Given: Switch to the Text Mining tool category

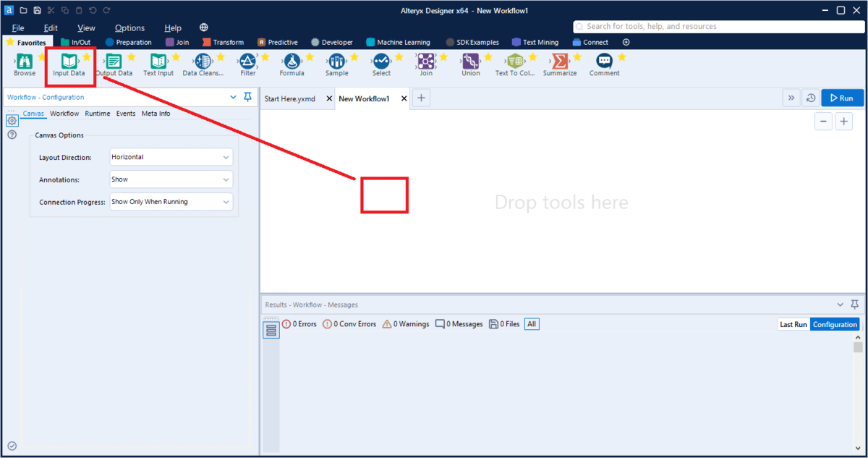Looking at the screenshot, I should (x=535, y=42).
